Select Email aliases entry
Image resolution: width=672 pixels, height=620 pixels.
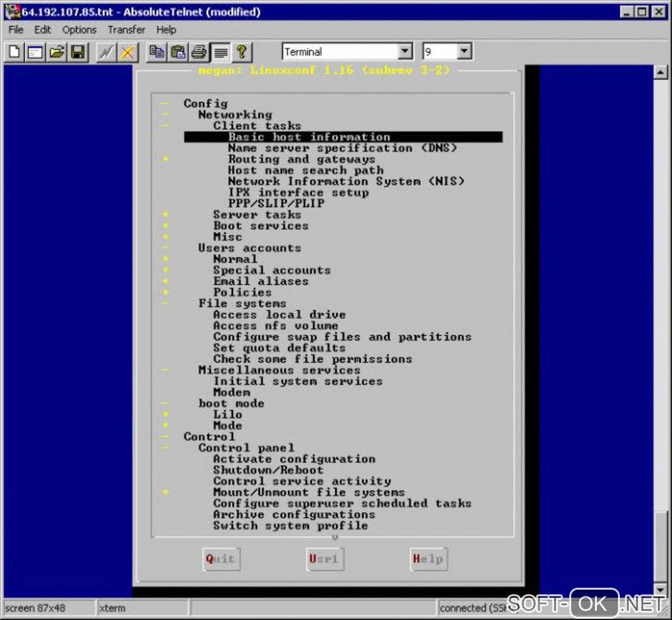coord(261,281)
